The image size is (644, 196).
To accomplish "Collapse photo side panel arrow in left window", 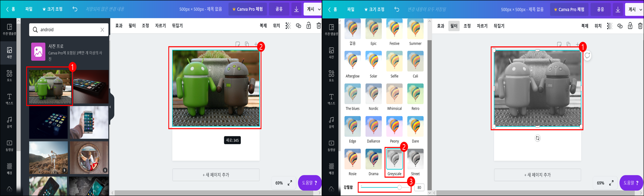I will [x=110, y=107].
